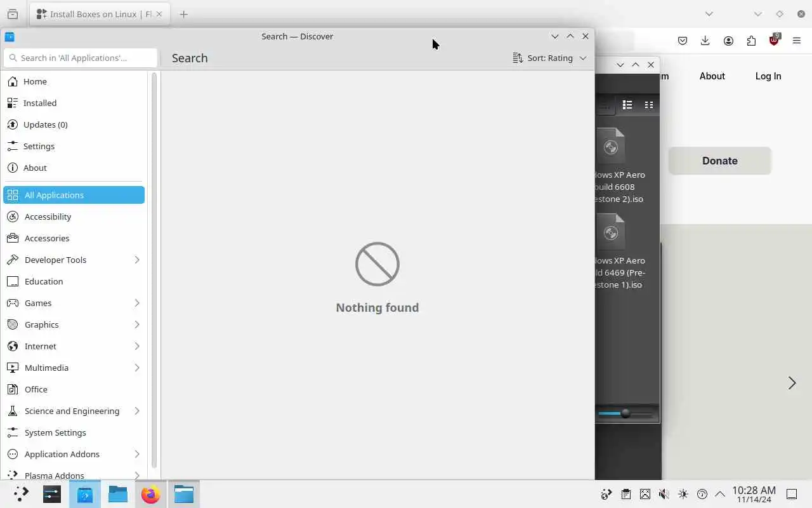Open Firefox Account menu
This screenshot has width=812, height=508.
tap(728, 41)
